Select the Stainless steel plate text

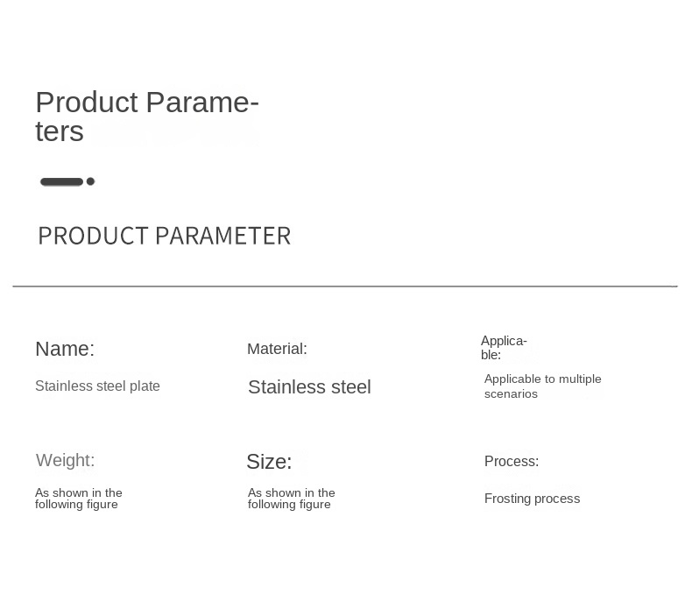pyautogui.click(x=97, y=386)
